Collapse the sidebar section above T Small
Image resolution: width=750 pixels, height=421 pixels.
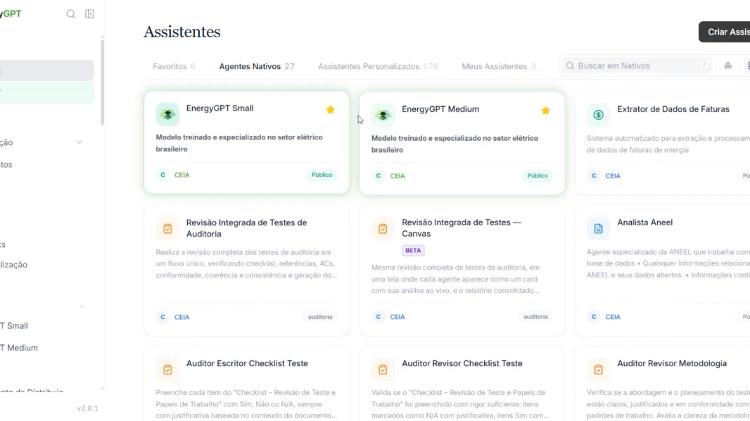click(82, 306)
